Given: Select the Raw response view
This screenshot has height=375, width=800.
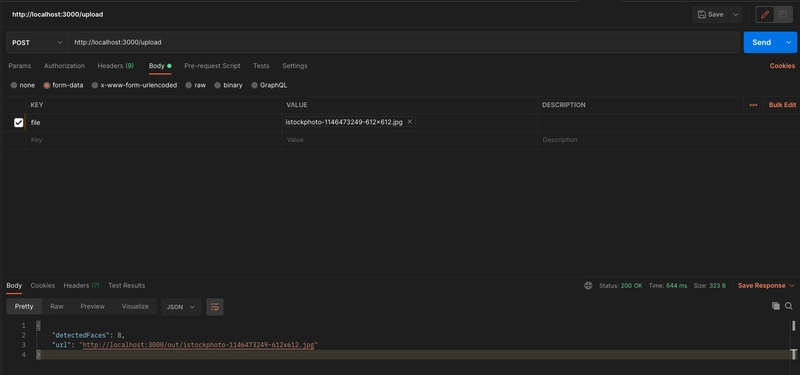Looking at the screenshot, I should 57,307.
